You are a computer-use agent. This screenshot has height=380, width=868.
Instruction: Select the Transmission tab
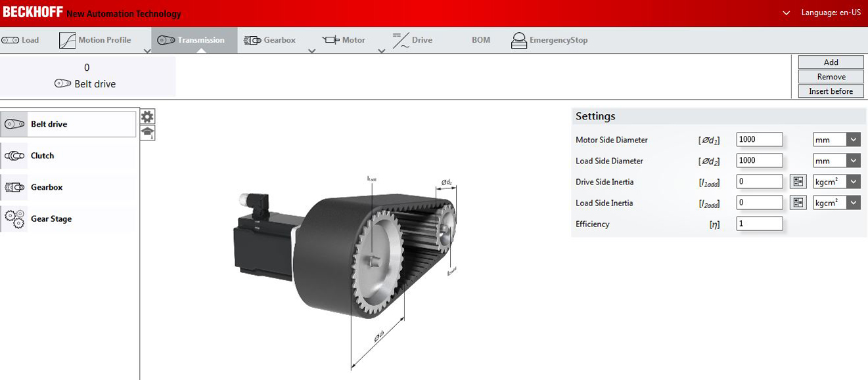click(194, 40)
